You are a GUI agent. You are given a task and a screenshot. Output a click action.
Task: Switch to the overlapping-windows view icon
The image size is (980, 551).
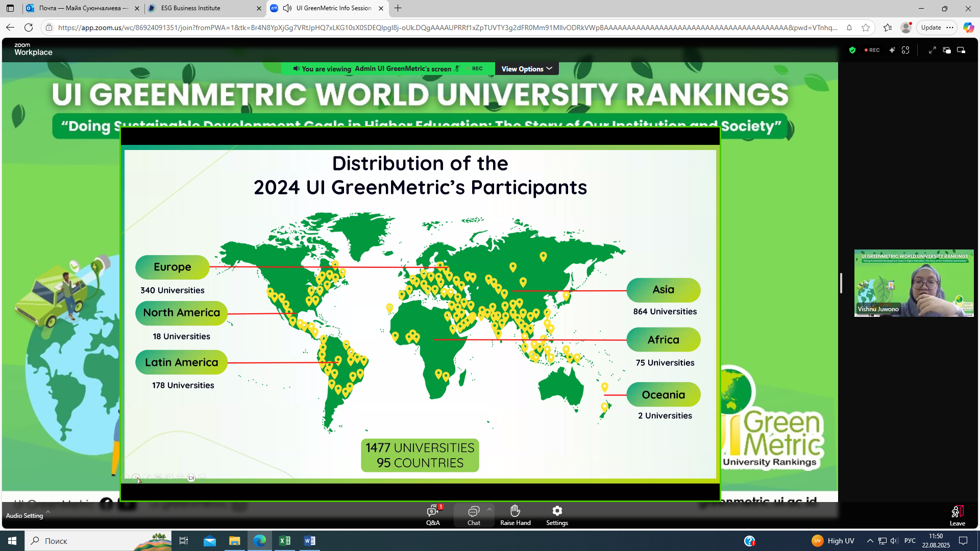(x=947, y=50)
